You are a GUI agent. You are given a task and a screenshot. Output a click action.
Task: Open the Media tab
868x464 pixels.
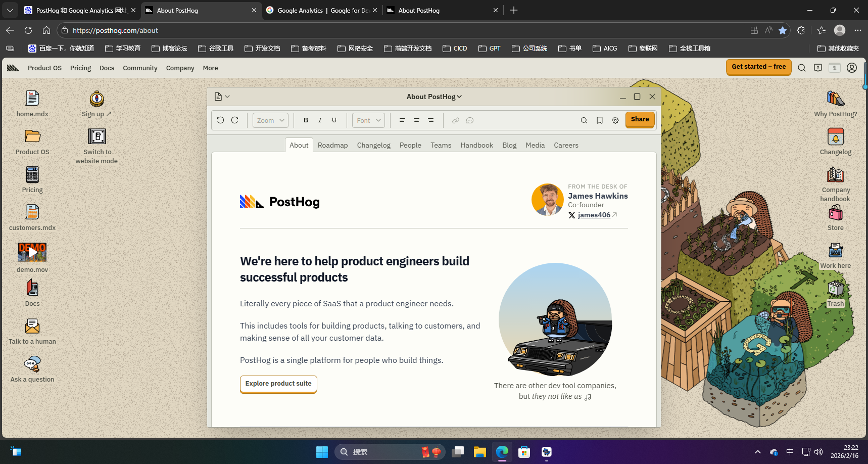[535, 145]
